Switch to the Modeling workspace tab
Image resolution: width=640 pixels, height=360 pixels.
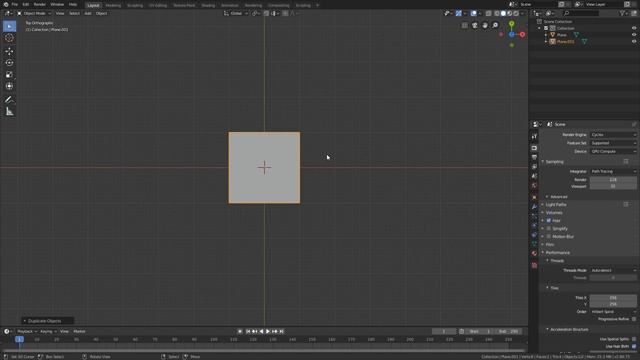click(113, 5)
